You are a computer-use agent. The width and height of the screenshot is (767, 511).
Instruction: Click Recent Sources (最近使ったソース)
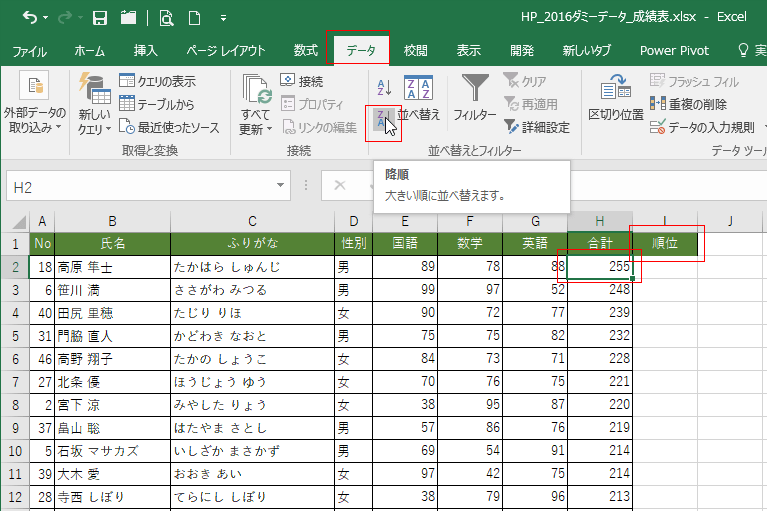[x=168, y=127]
